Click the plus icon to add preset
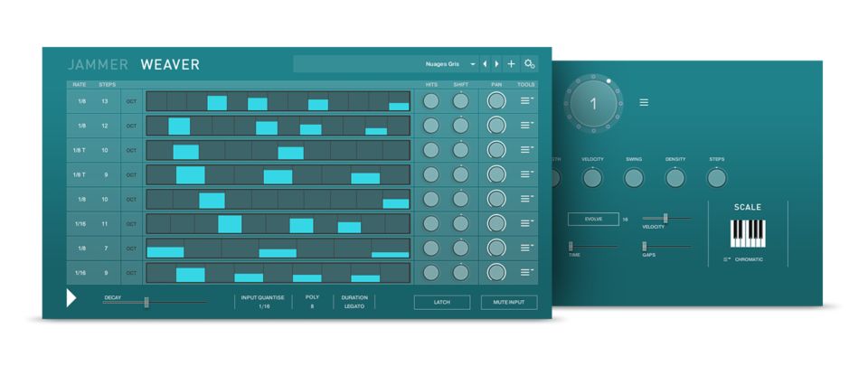 tap(511, 64)
